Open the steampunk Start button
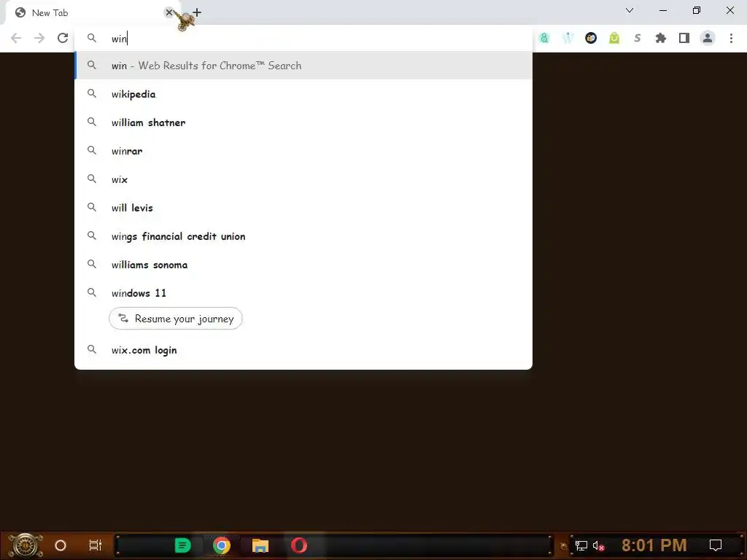The height and width of the screenshot is (560, 747). (x=26, y=545)
